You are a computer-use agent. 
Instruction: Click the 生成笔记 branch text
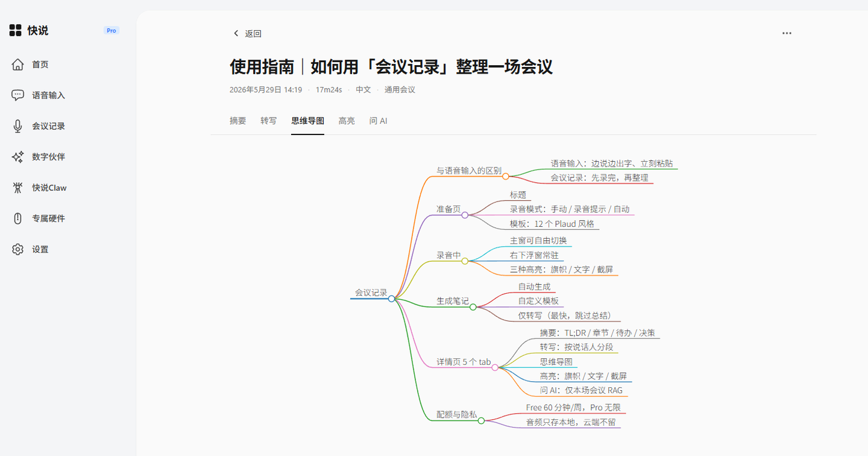click(453, 301)
